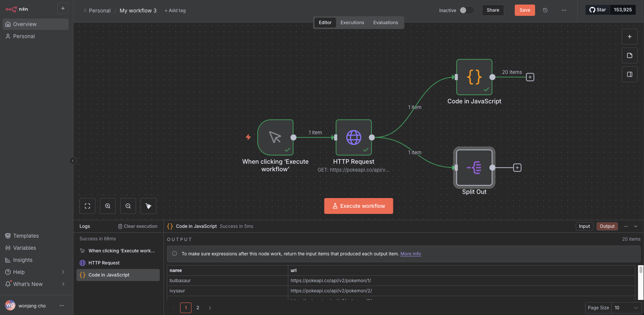This screenshot has width=644, height=315.
Task: Expand the What's New submenu
Action: coord(63,284)
